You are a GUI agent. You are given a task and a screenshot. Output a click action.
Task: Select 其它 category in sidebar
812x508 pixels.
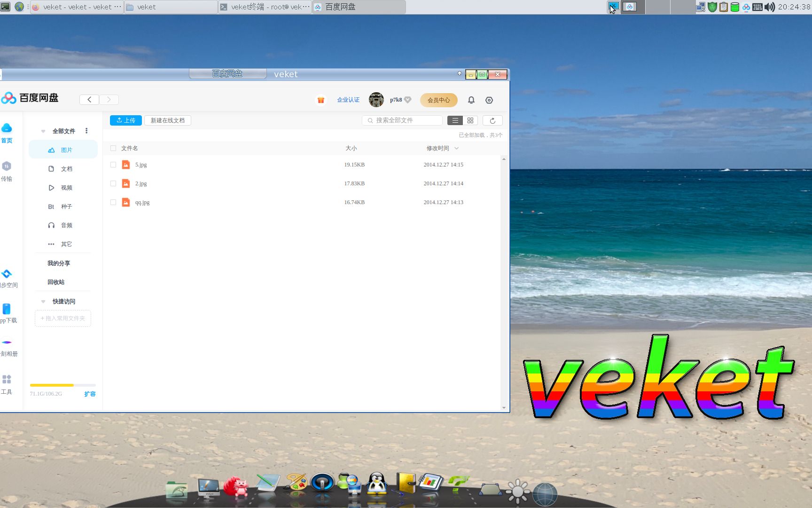[x=63, y=244]
